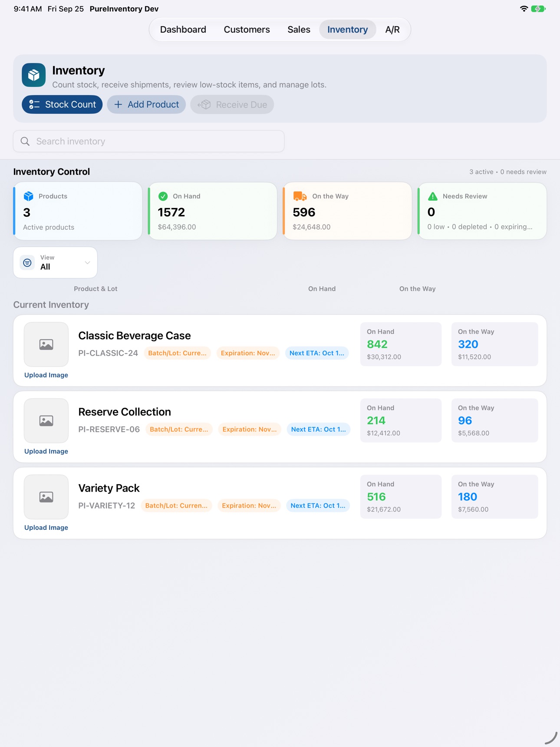The height and width of the screenshot is (747, 560).
Task: Open Reserve Collection On the Way 96 box
Action: (495, 420)
